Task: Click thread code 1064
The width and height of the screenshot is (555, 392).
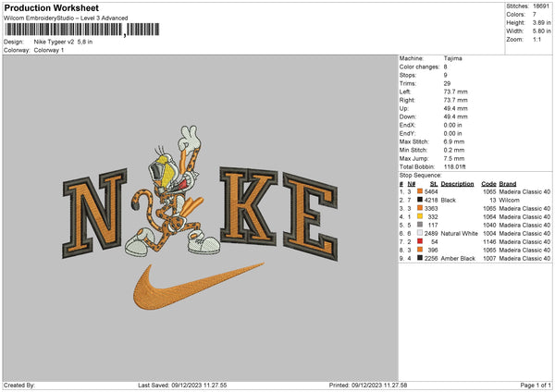Action: point(489,217)
